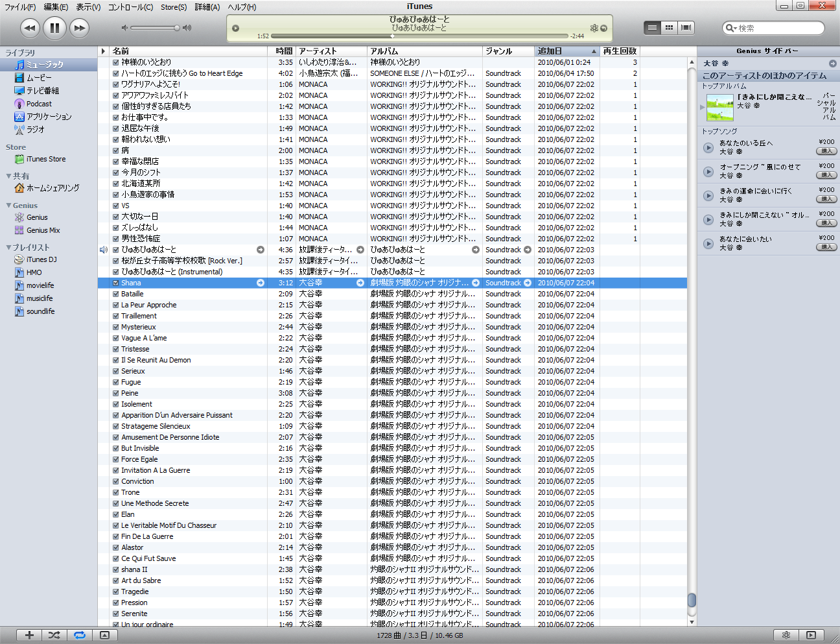Buy きみの運命に会いに行く with 購入 button
The image size is (840, 644).
click(x=826, y=199)
